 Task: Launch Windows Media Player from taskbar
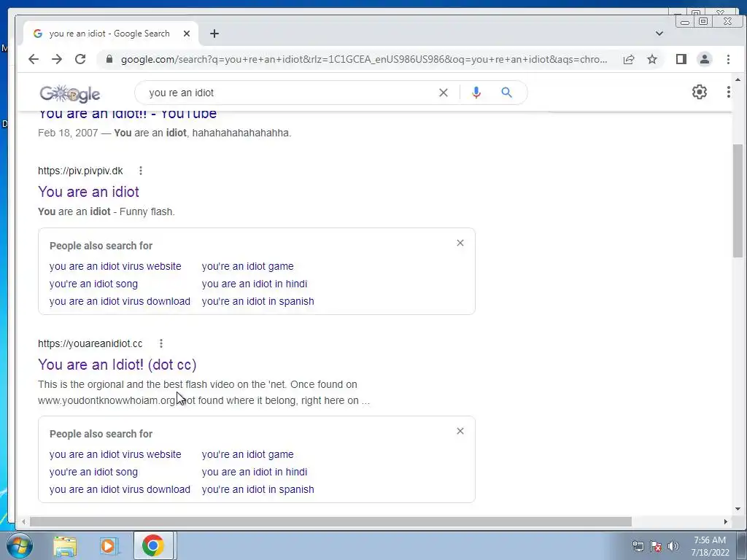coord(108,546)
